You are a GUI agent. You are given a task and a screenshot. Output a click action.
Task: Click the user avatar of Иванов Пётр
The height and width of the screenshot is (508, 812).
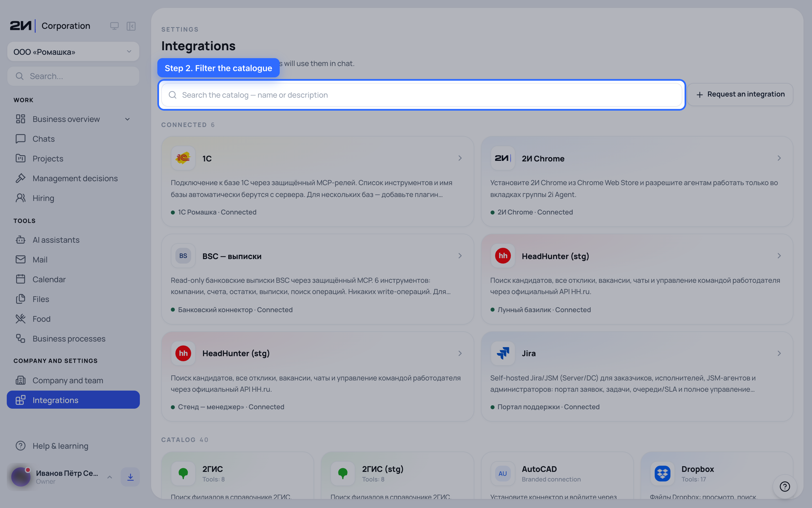click(21, 477)
